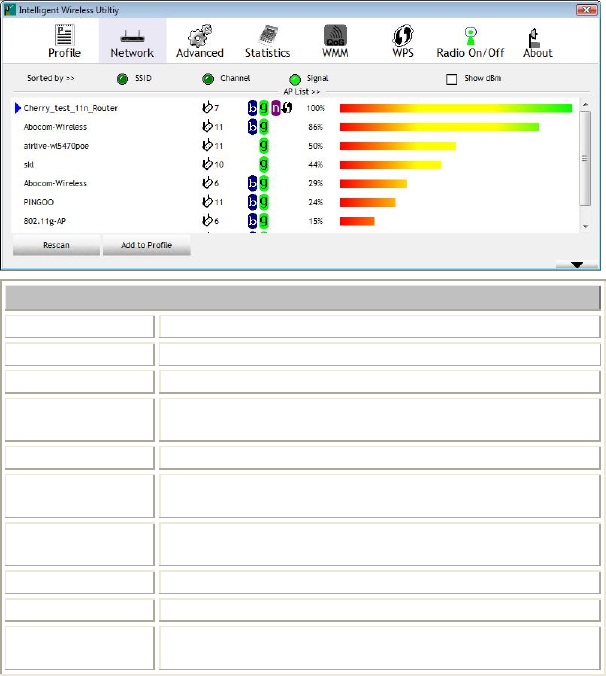Enable the Show dBm checkbox
The height and width of the screenshot is (676, 606).
click(451, 79)
